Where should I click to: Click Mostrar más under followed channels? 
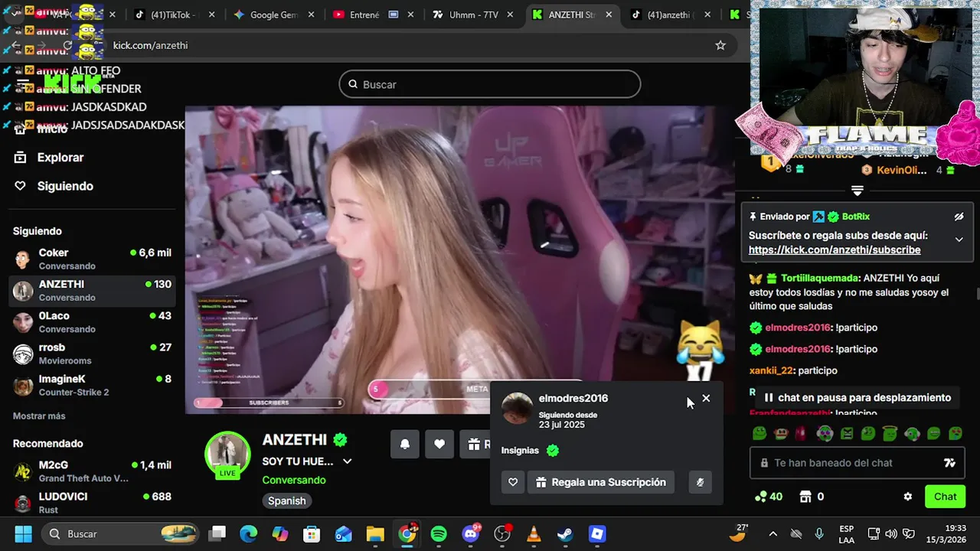click(x=39, y=416)
